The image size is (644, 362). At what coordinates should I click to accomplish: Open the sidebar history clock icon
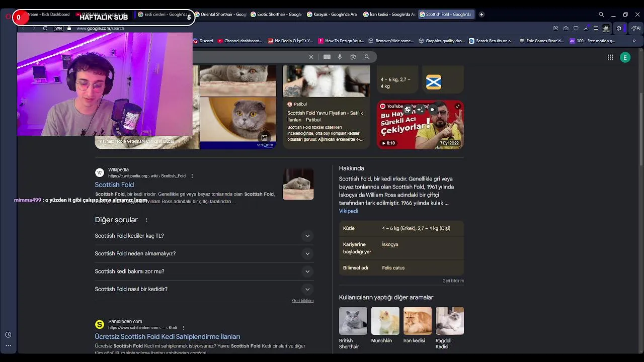point(8,335)
